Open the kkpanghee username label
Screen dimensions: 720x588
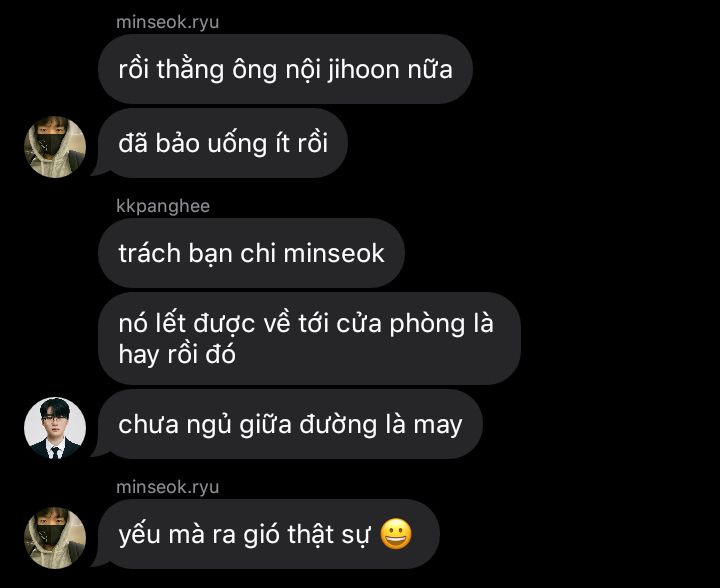pos(163,206)
